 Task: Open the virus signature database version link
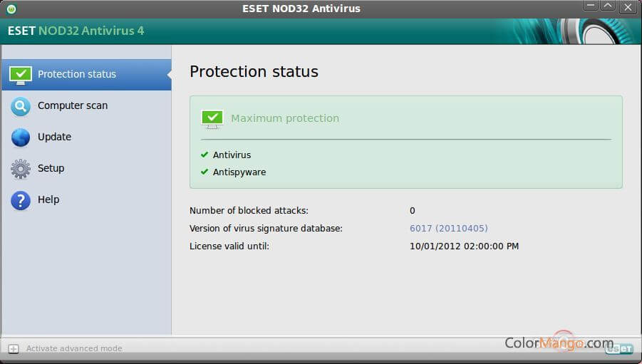[448, 229]
